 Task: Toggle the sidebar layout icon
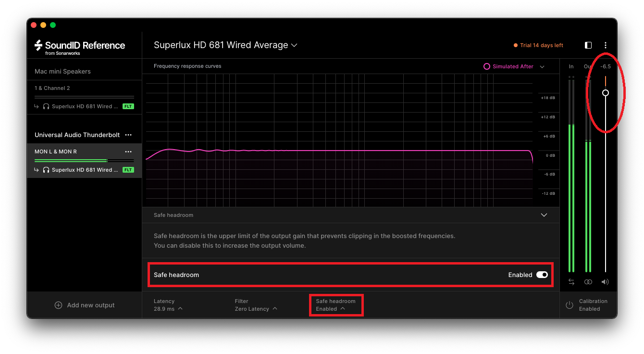pyautogui.click(x=588, y=45)
